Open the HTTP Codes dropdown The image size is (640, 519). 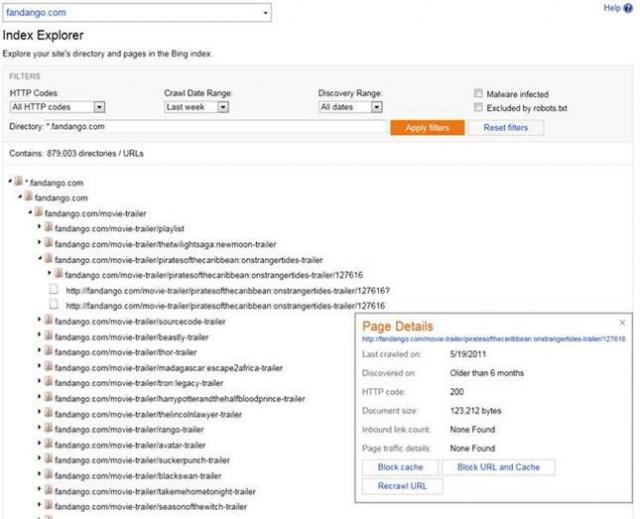tap(58, 107)
